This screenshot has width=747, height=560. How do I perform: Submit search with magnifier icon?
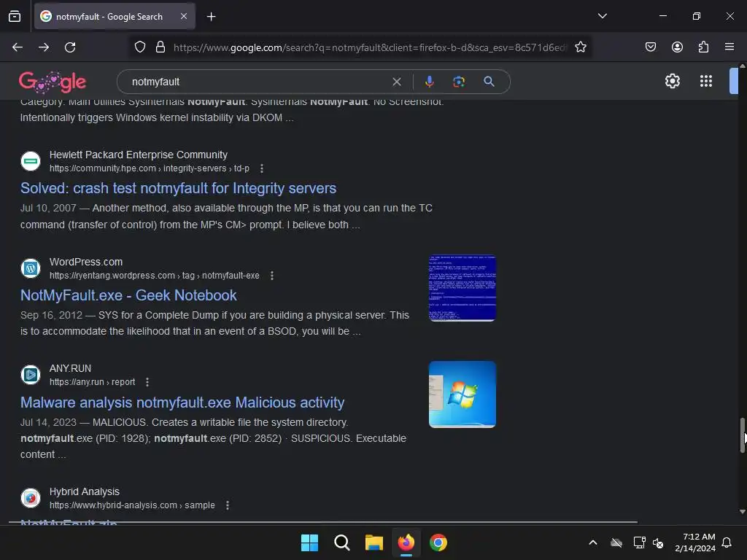[x=489, y=82]
